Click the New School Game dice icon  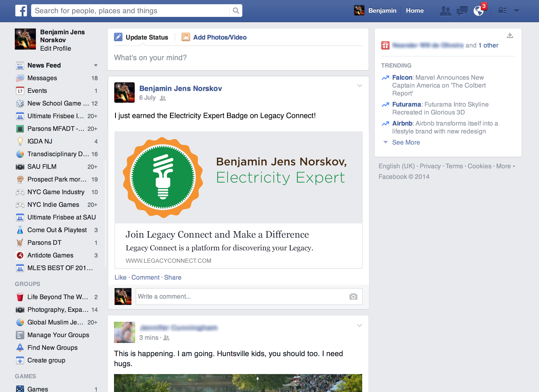click(x=20, y=103)
